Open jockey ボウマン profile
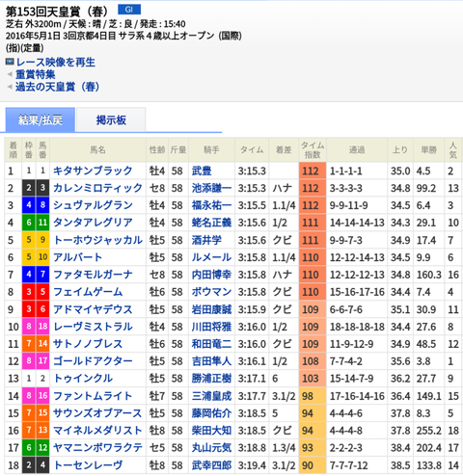463x476 pixels. [211, 292]
